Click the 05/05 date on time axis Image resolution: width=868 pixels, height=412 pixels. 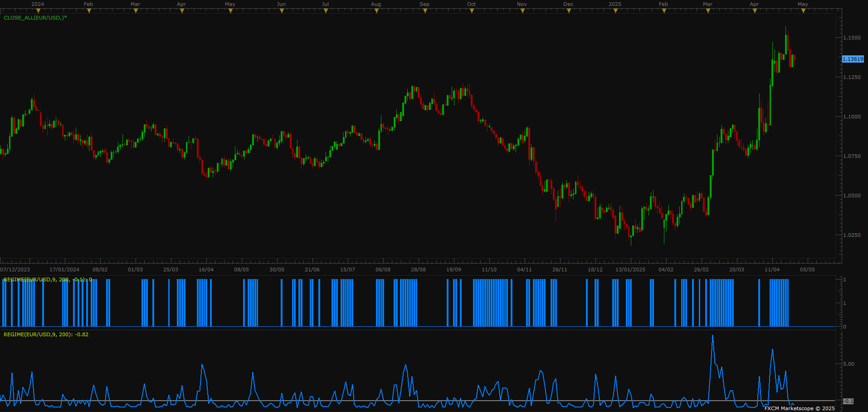pyautogui.click(x=807, y=270)
